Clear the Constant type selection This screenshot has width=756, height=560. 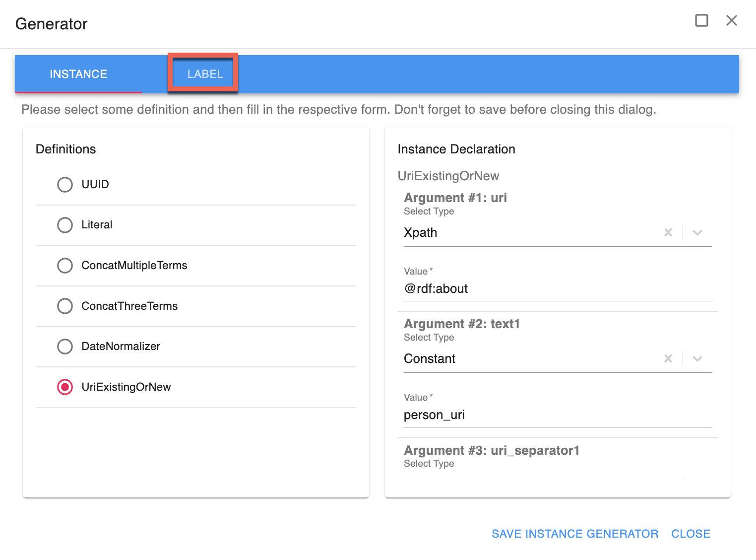pyautogui.click(x=668, y=358)
